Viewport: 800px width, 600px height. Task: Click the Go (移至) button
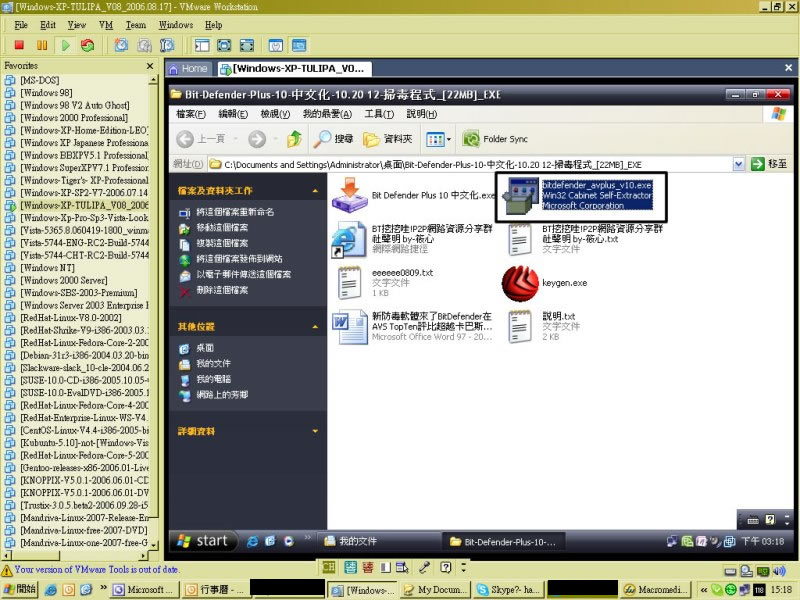coord(769,164)
